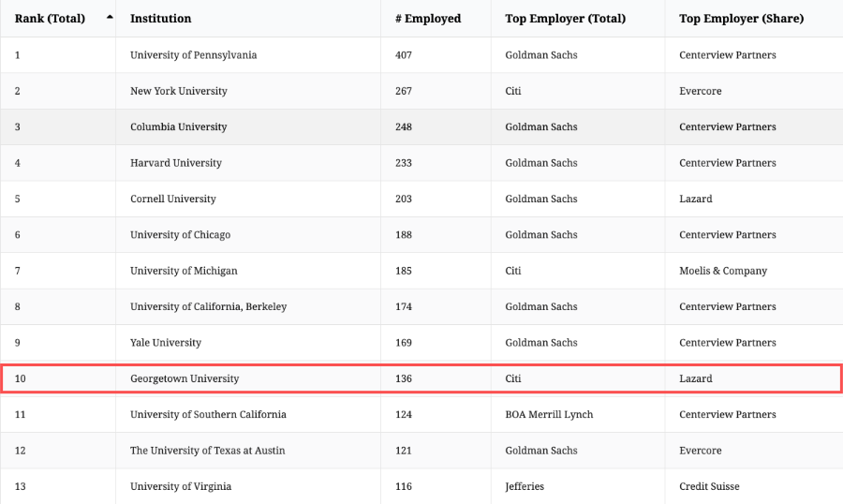Click Citi in New York University row

513,91
